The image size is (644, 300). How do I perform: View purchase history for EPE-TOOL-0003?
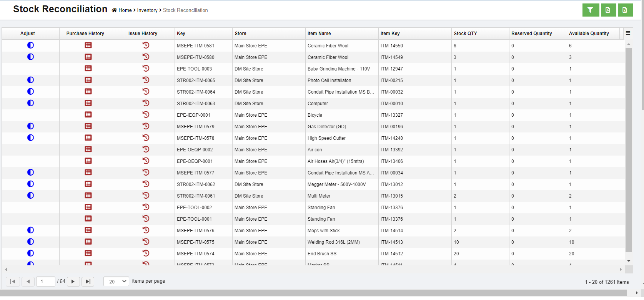88,69
